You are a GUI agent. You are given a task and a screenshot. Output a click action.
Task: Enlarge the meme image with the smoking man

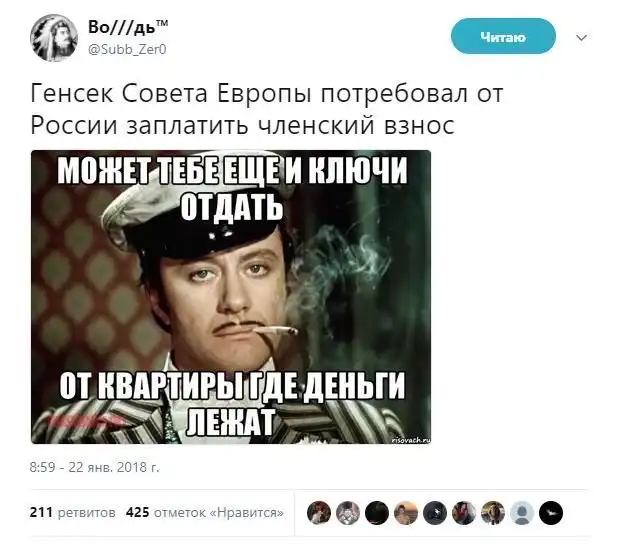pos(231,297)
